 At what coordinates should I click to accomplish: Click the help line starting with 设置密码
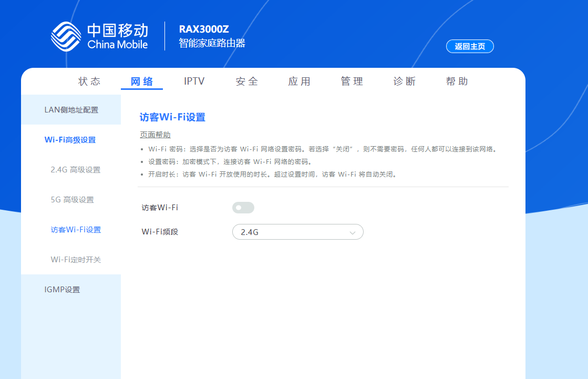[230, 162]
